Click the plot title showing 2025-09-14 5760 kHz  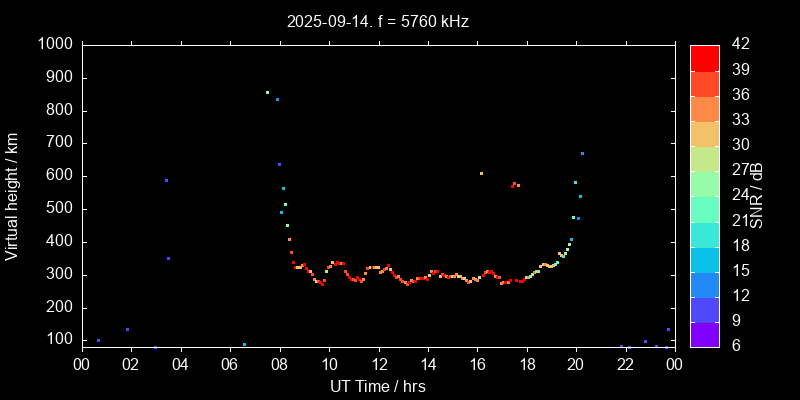pos(378,20)
